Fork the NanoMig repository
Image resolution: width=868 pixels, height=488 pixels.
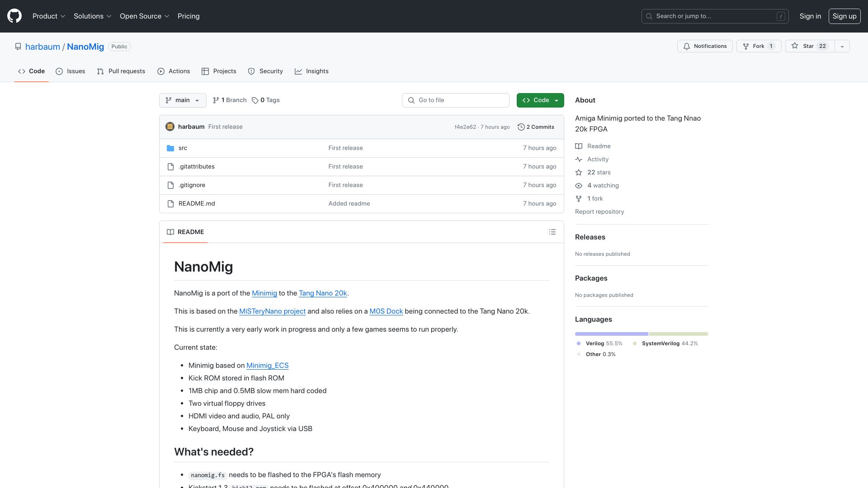click(759, 46)
